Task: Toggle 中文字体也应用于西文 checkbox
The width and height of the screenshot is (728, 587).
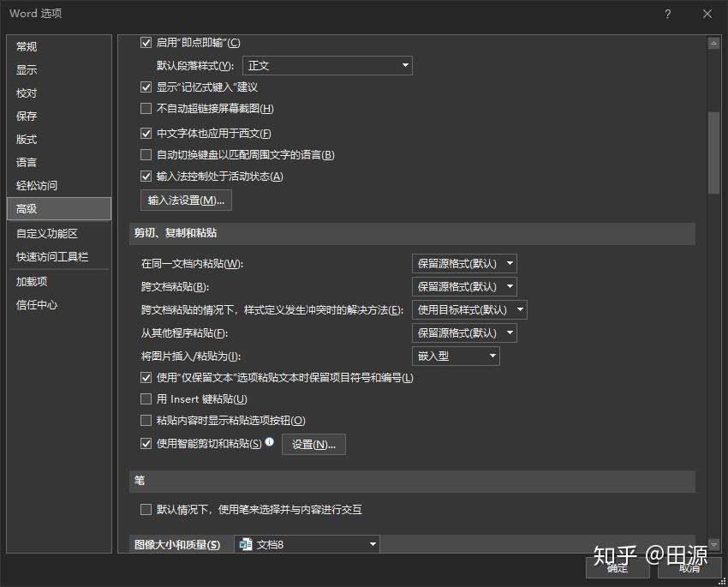Action: (x=146, y=134)
